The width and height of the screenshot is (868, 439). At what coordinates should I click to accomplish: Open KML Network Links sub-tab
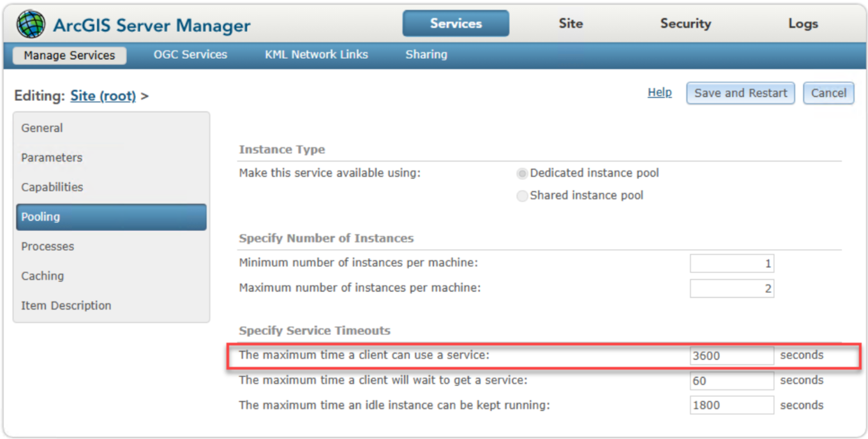(x=317, y=55)
